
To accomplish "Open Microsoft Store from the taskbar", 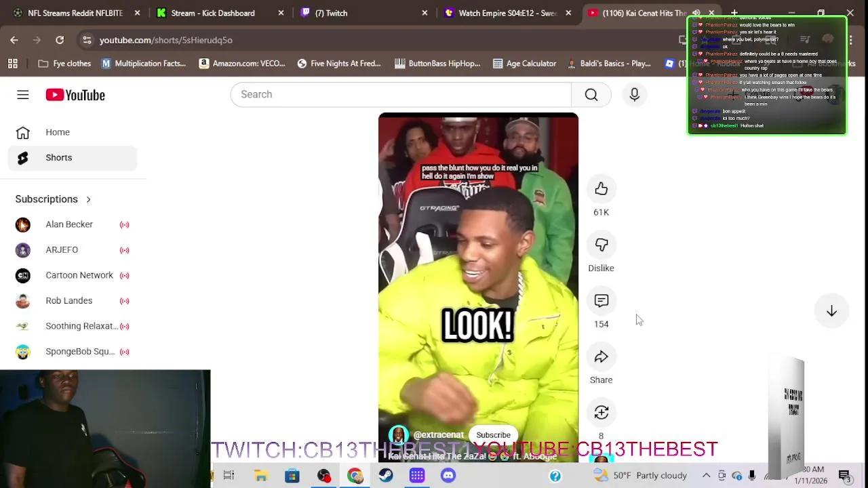I will click(x=292, y=475).
